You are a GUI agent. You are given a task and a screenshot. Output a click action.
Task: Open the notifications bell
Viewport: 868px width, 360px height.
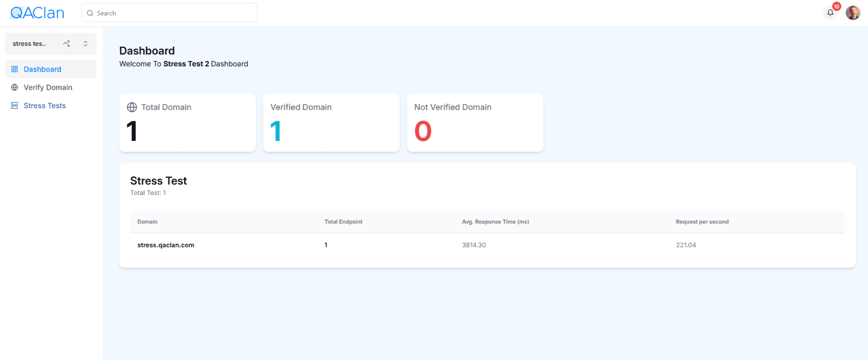tap(830, 13)
